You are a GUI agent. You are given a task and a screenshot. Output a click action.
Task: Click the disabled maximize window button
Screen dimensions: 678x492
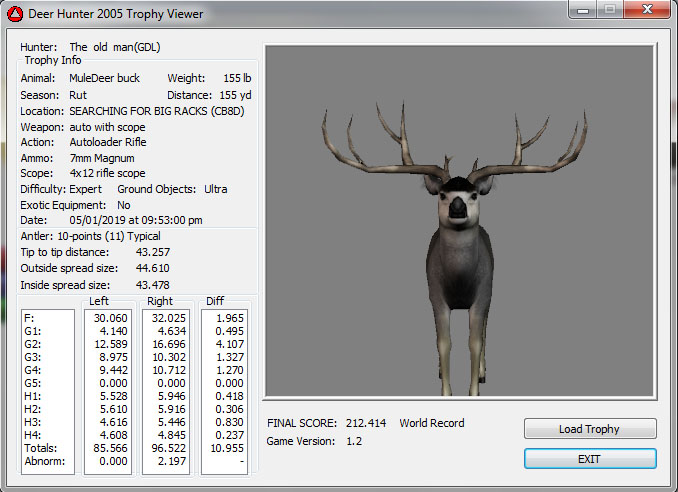607,11
